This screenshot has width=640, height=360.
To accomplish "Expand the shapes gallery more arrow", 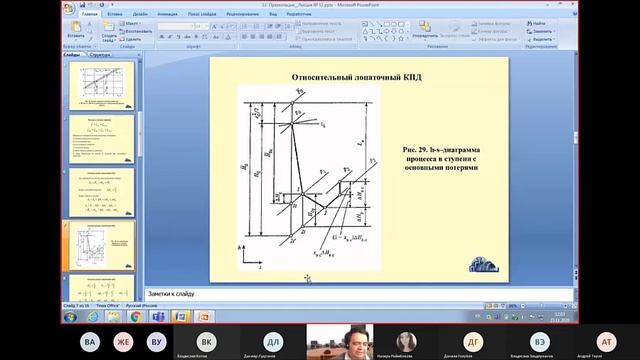I will coord(407,39).
